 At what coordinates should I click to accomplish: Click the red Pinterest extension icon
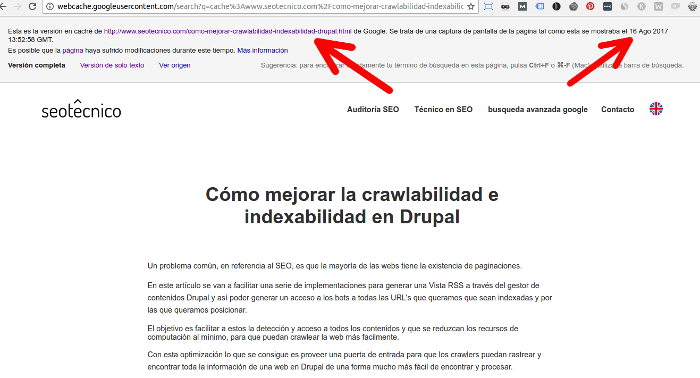click(590, 7)
